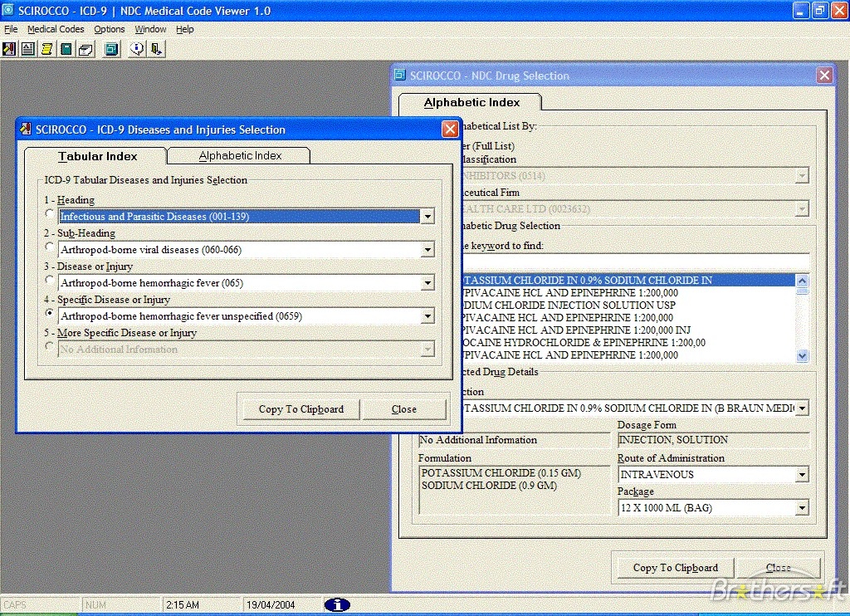Click the keyword to find input field
Image resolution: width=850 pixels, height=616 pixels.
tap(635, 262)
